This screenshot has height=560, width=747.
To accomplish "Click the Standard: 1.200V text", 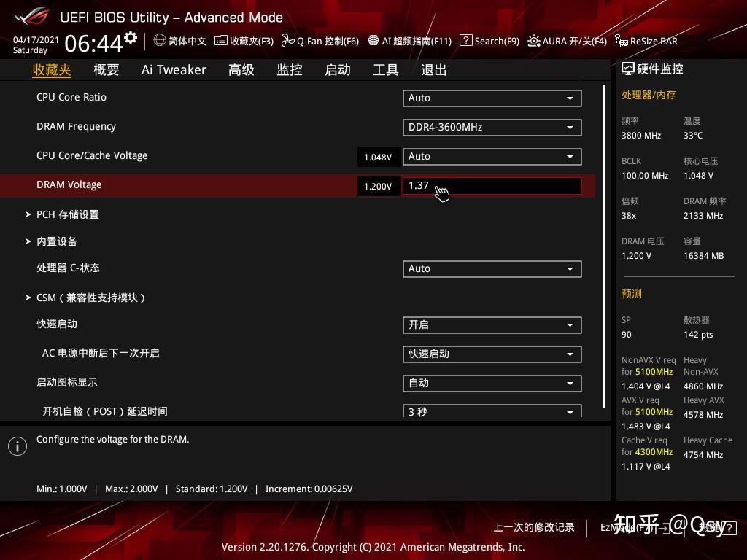I will (x=212, y=489).
